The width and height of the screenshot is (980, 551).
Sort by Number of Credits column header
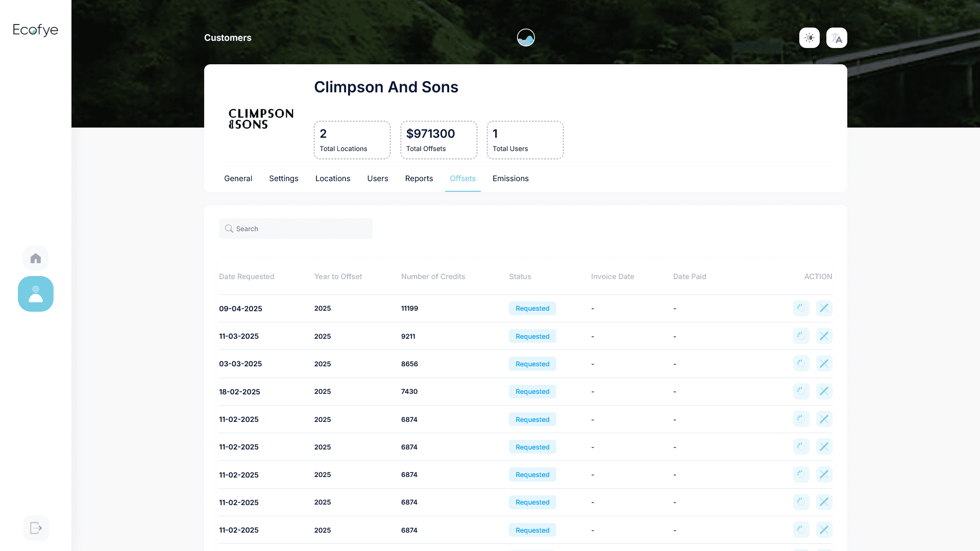pos(433,277)
